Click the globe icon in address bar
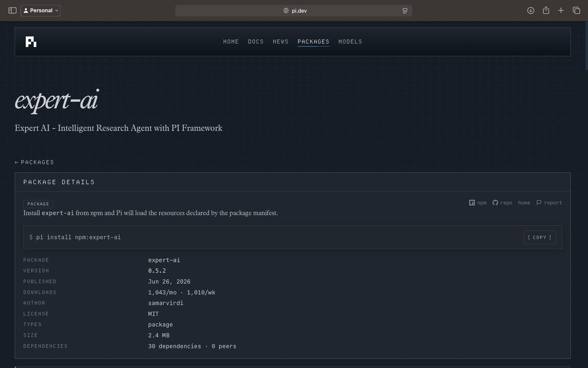The width and height of the screenshot is (588, 368). (x=286, y=11)
